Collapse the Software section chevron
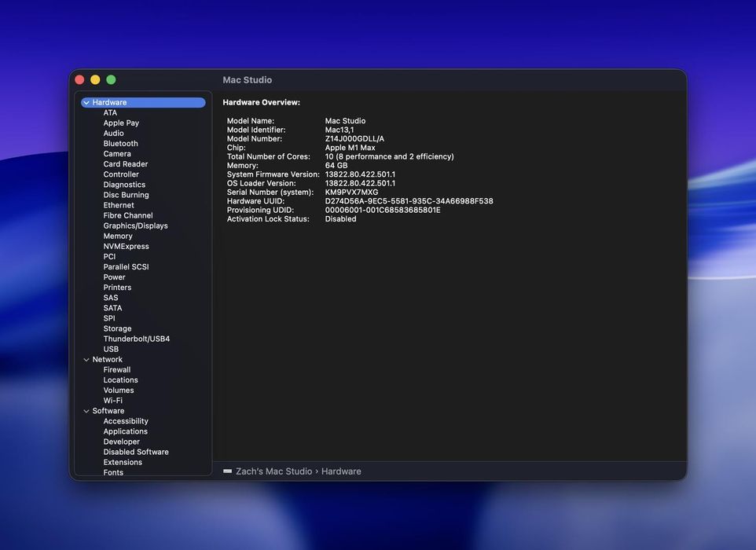 tap(86, 411)
